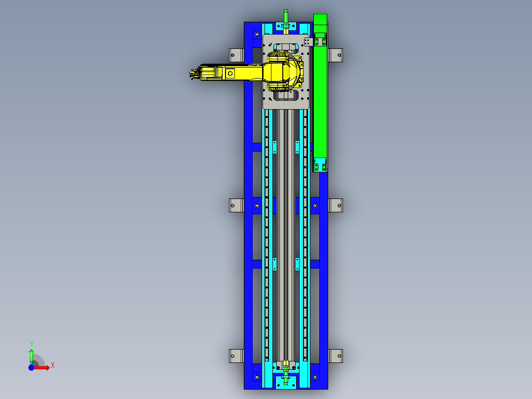Click the robot wrist gripper fingers
This screenshot has height=399, width=532.
[x=193, y=74]
